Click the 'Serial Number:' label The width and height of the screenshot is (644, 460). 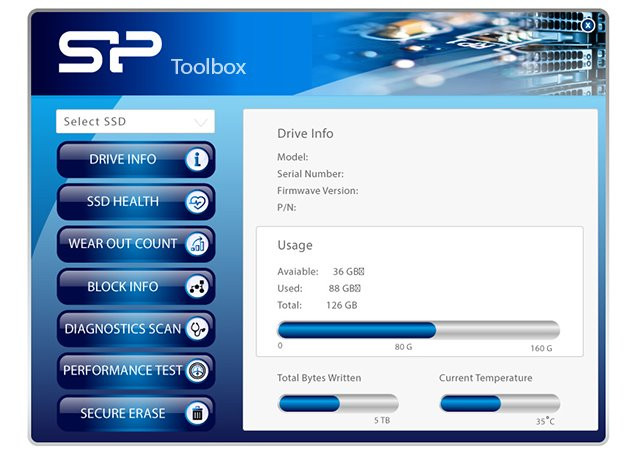[310, 174]
